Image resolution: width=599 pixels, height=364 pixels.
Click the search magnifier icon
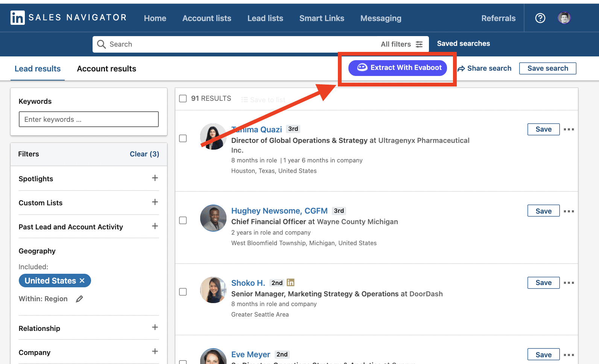[x=101, y=44]
